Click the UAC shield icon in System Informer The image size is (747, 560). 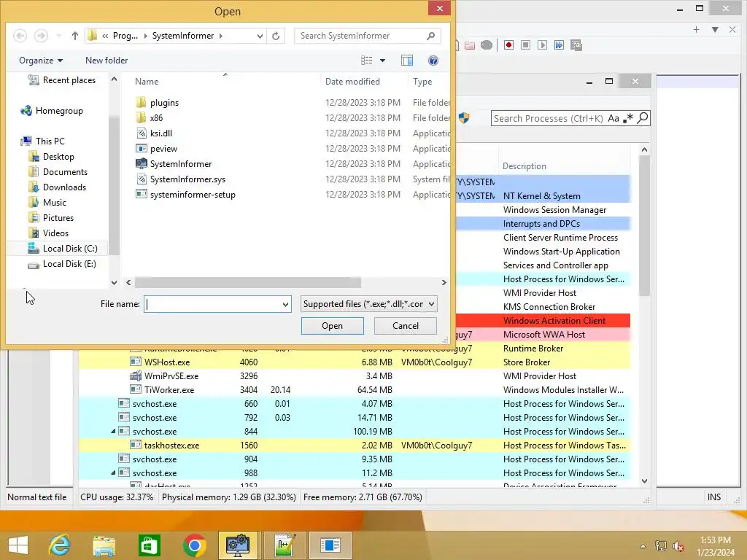click(x=464, y=117)
